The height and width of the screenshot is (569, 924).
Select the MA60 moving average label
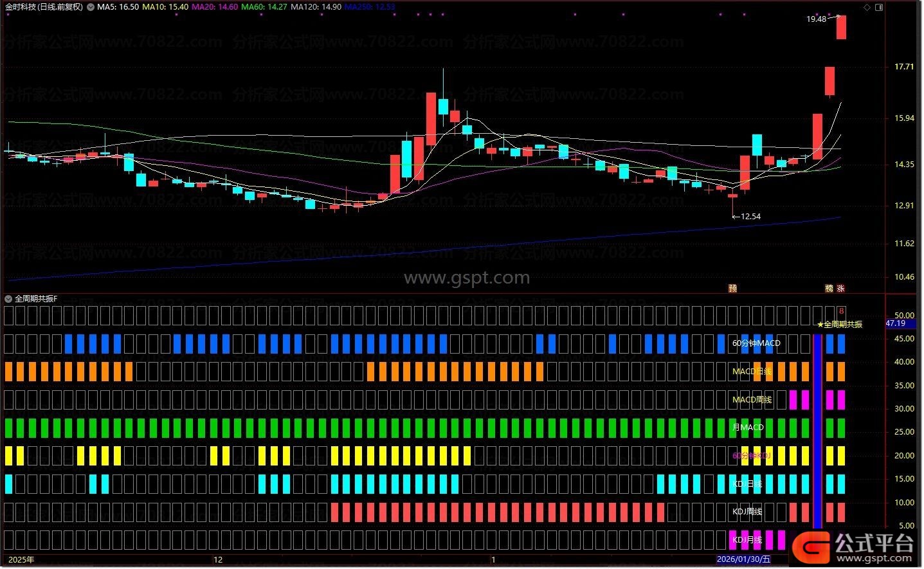pyautogui.click(x=264, y=7)
